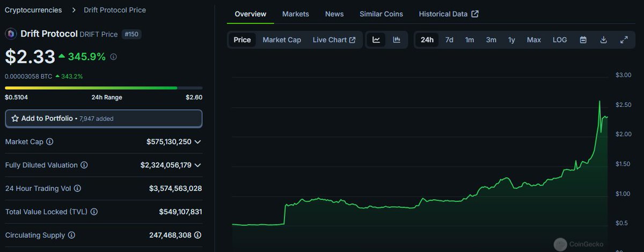Click the 0.00003058 BTC price text
The height and width of the screenshot is (252, 644).
click(x=28, y=76)
